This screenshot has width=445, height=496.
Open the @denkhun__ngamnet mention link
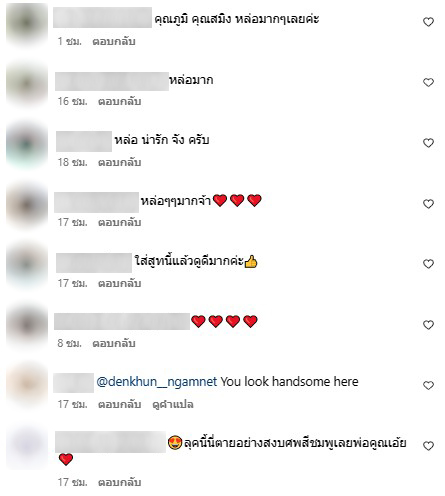pos(157,382)
